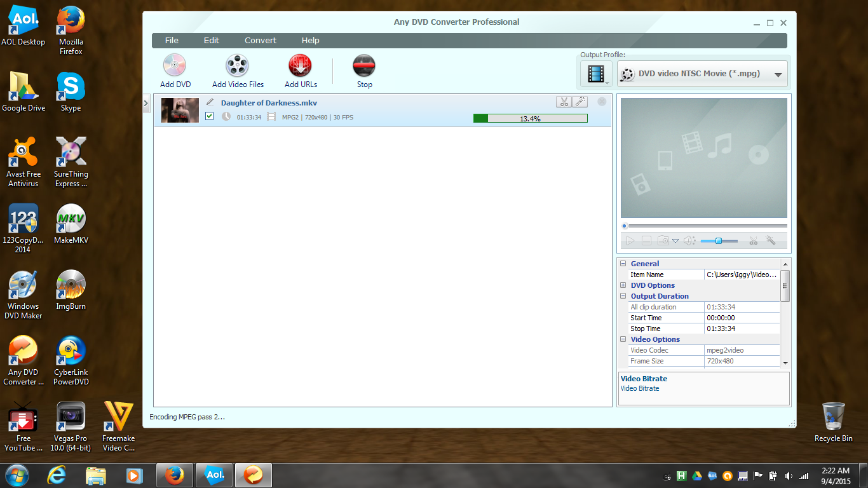Open the Help menu
Image resolution: width=868 pixels, height=488 pixels.
311,40
